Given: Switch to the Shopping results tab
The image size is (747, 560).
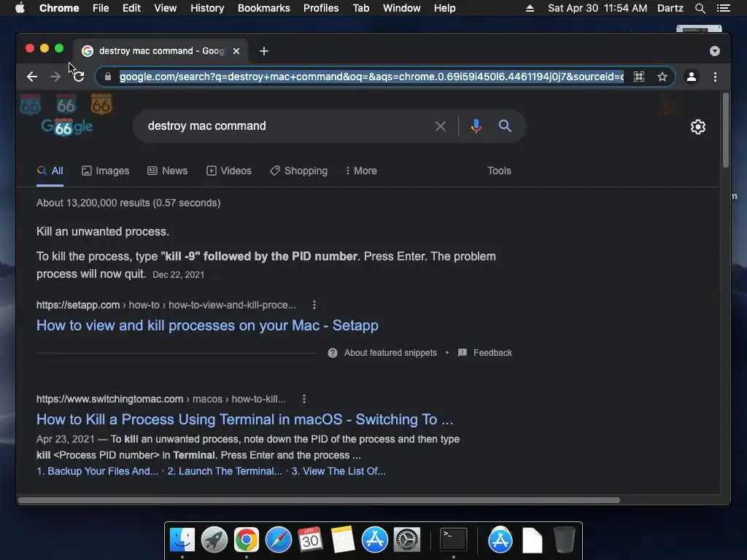Looking at the screenshot, I should (x=298, y=171).
